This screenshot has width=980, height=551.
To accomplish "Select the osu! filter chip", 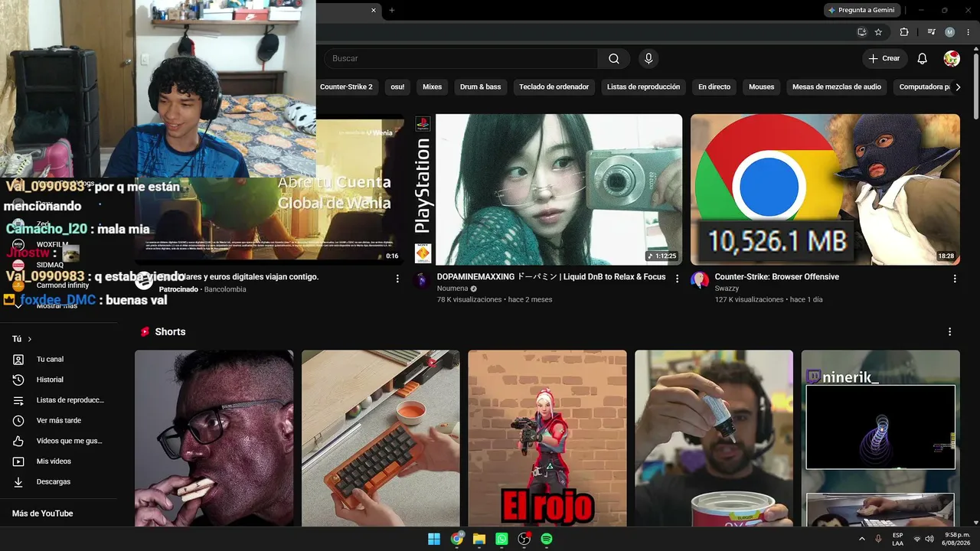I will (x=397, y=87).
